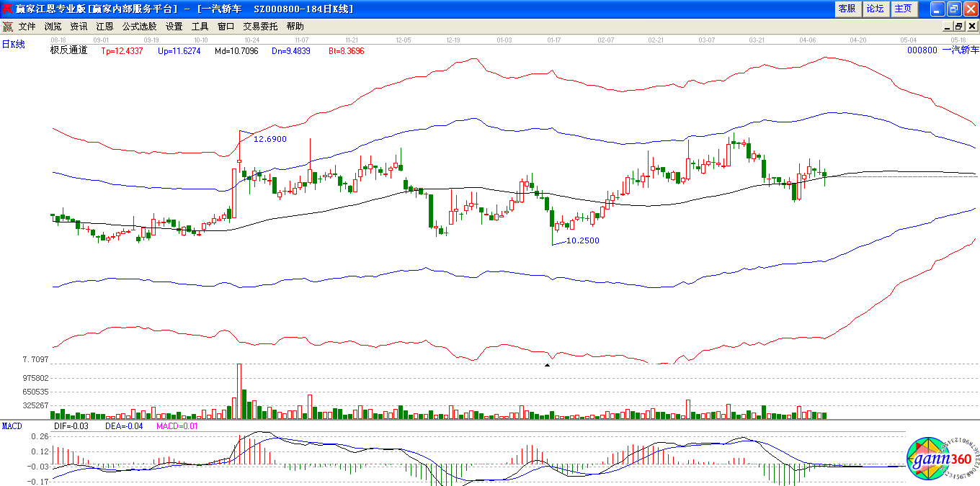980x486 pixels.
Task: Click the Md=10.7096 value
Action: [x=236, y=51]
